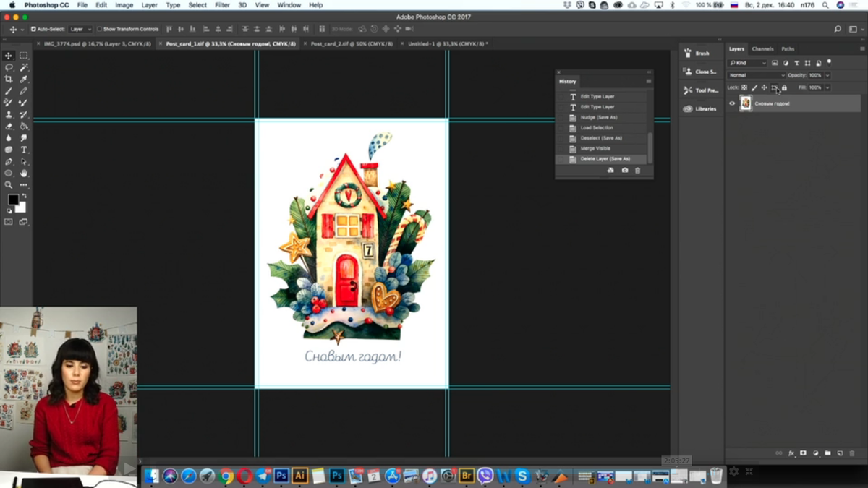The height and width of the screenshot is (488, 868).
Task: Switch to Post_card_2.tif document tab
Action: 352,43
